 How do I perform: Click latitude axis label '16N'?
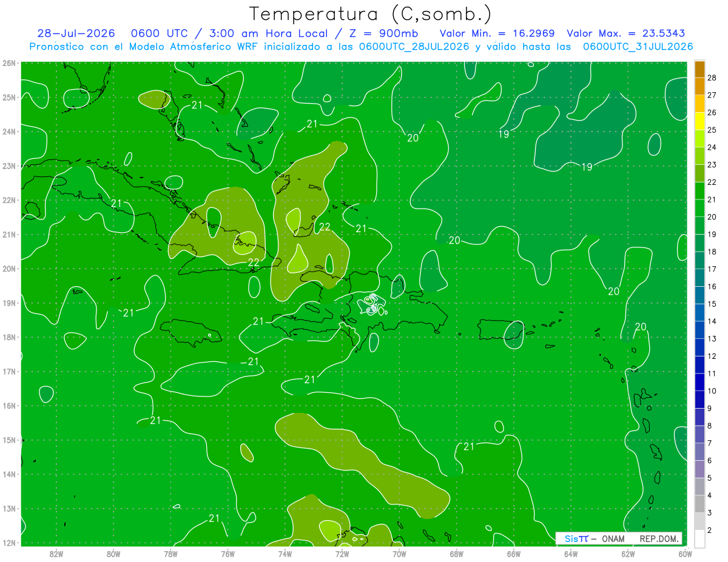point(9,406)
